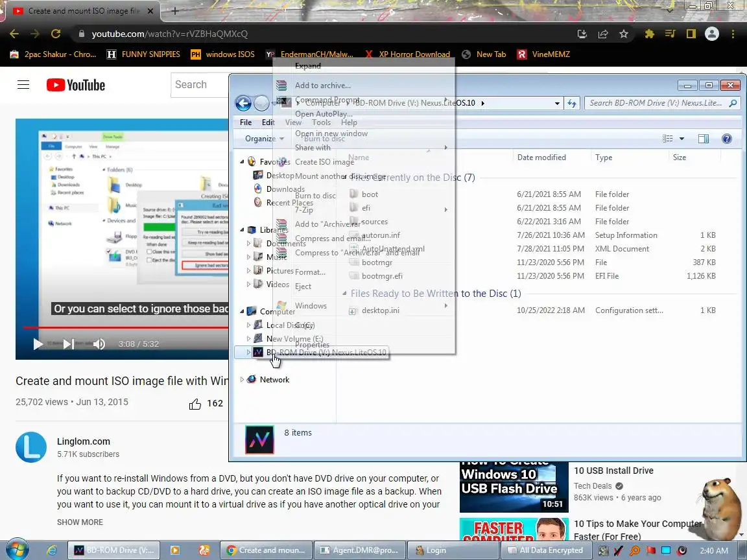Choose Create ISO image in context menu

coord(324,162)
